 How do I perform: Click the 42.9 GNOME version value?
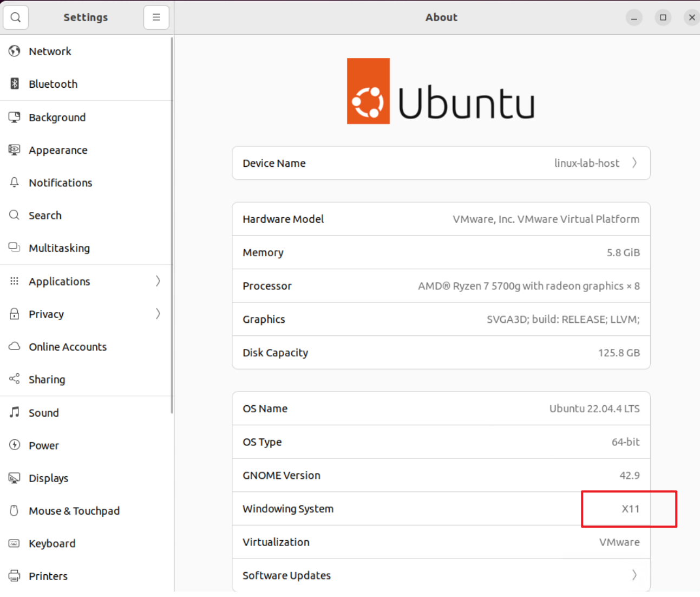click(630, 475)
